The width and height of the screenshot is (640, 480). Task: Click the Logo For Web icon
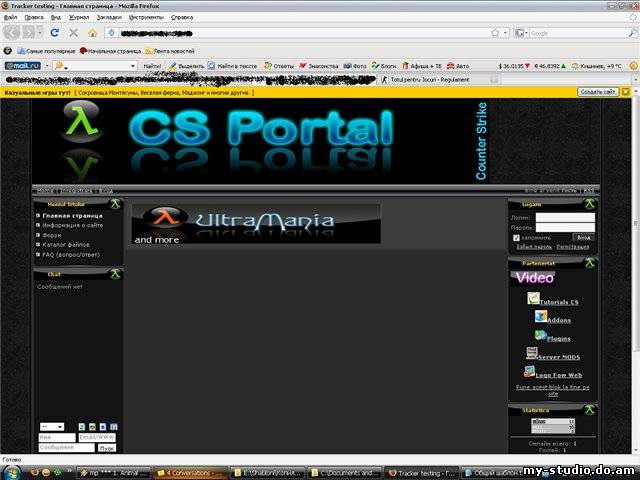tap(529, 371)
